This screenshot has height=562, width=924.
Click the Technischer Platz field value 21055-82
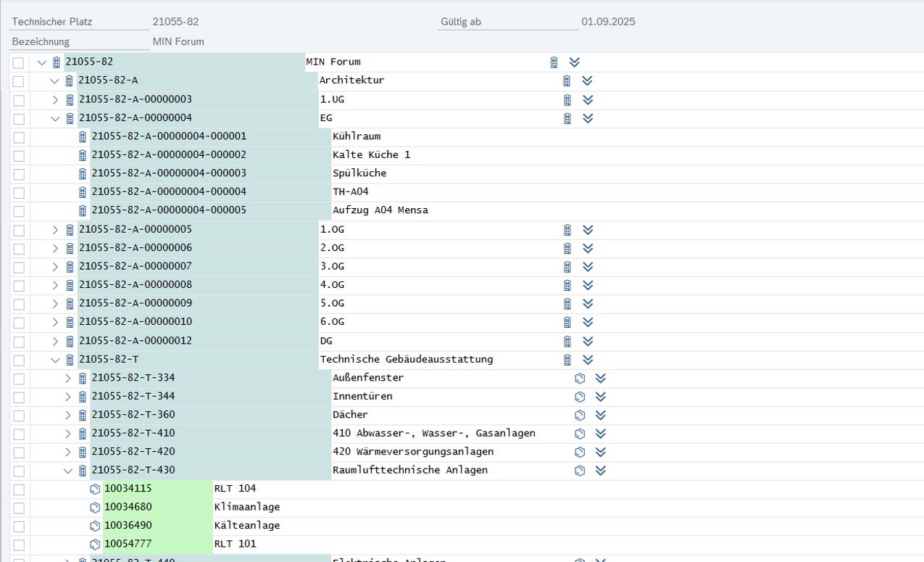pyautogui.click(x=175, y=22)
